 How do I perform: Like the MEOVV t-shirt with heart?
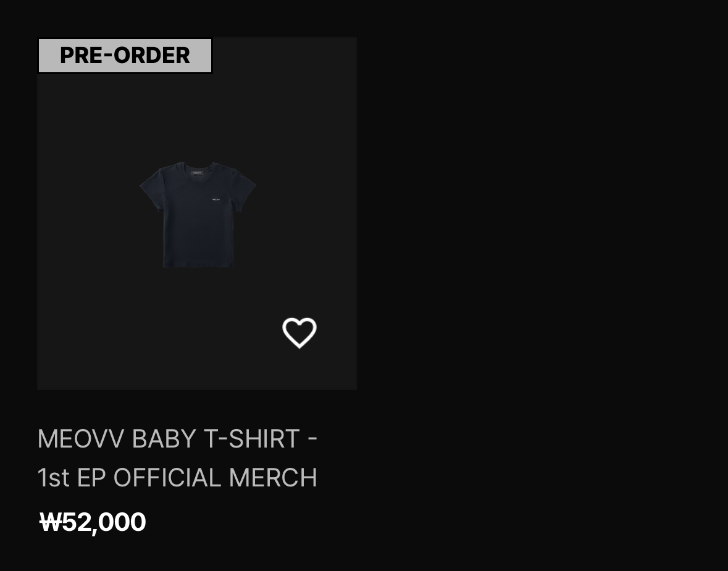coord(299,332)
